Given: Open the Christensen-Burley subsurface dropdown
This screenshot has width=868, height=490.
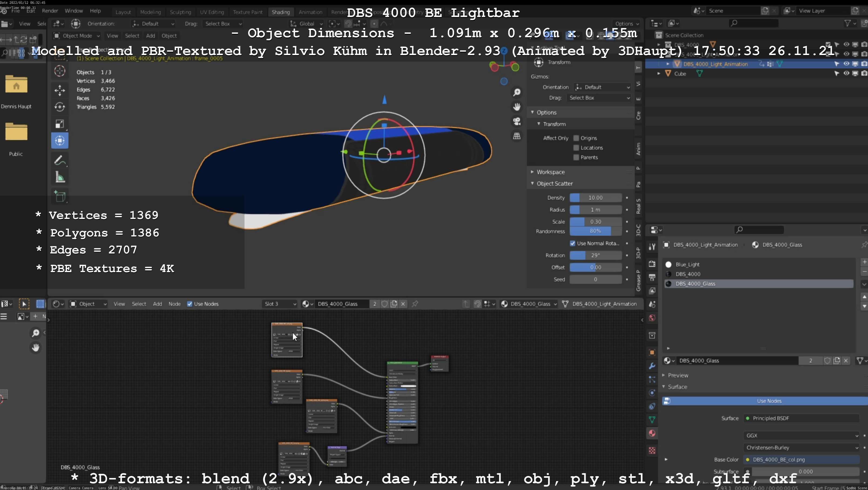Looking at the screenshot, I should click(801, 448).
